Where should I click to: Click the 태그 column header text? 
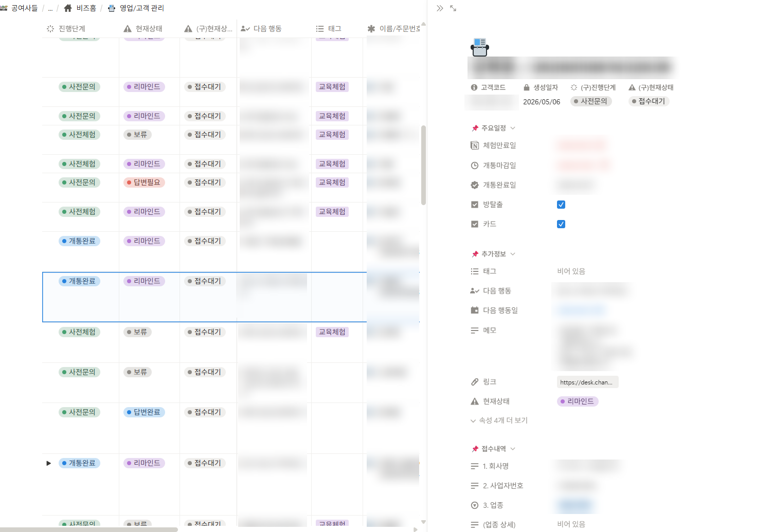click(x=335, y=29)
